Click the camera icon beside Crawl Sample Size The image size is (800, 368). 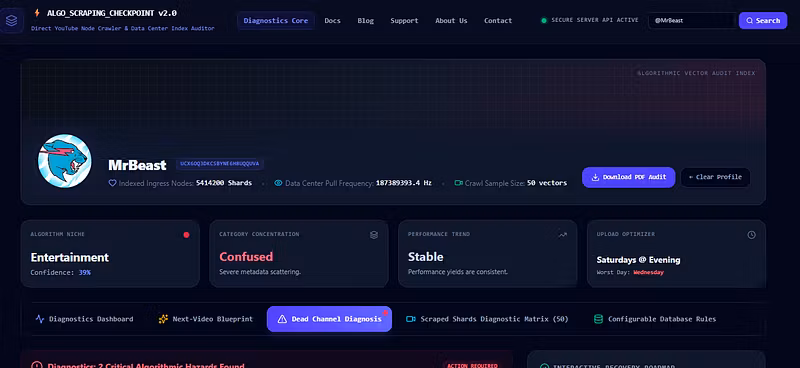tap(459, 183)
